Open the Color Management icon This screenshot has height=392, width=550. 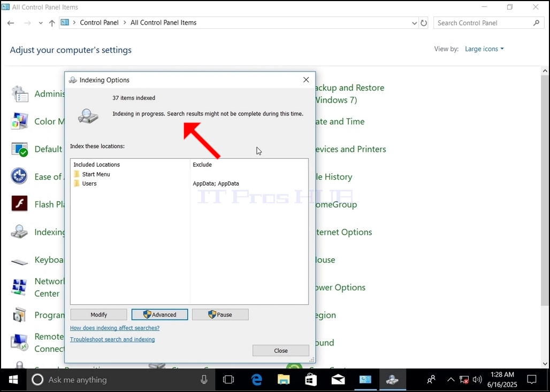(x=20, y=121)
